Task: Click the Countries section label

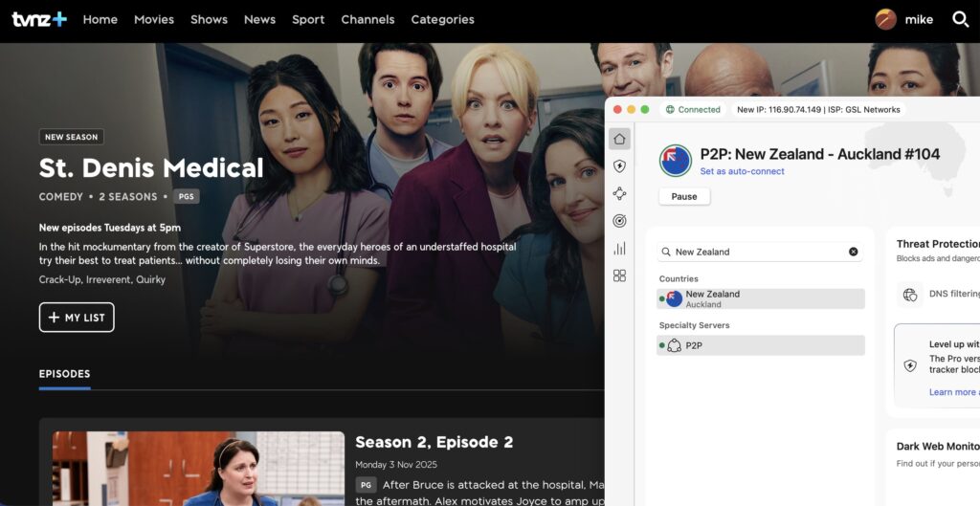Action: 679,278
